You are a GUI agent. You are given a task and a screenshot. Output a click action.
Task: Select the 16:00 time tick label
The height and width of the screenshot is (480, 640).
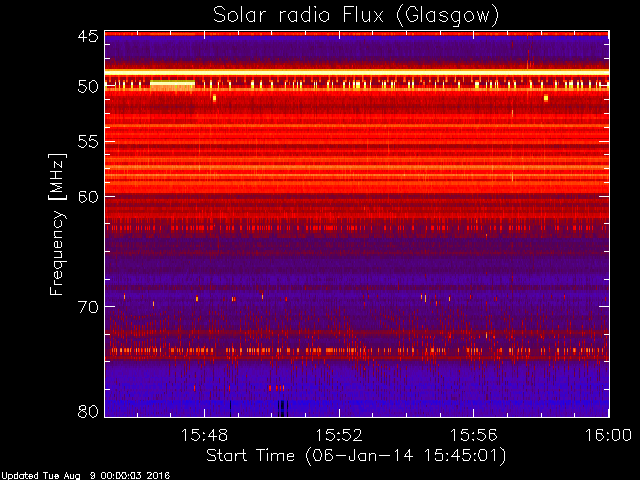(x=609, y=435)
